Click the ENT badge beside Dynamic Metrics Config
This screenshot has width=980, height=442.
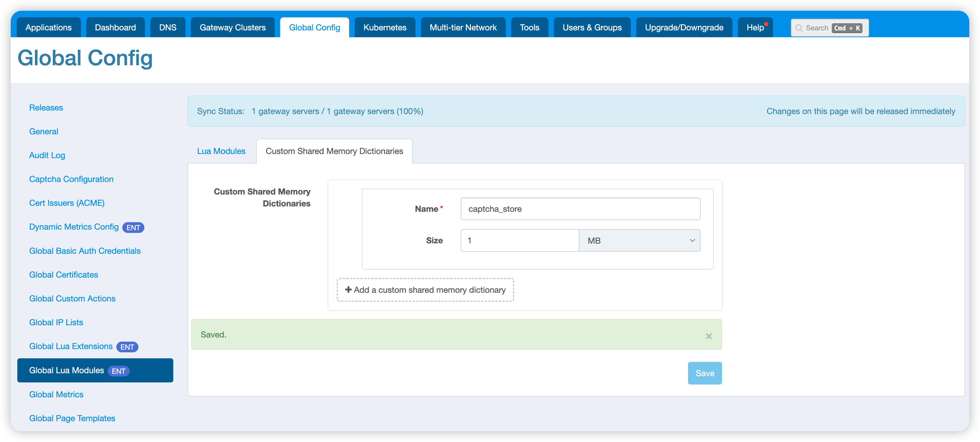pyautogui.click(x=133, y=227)
